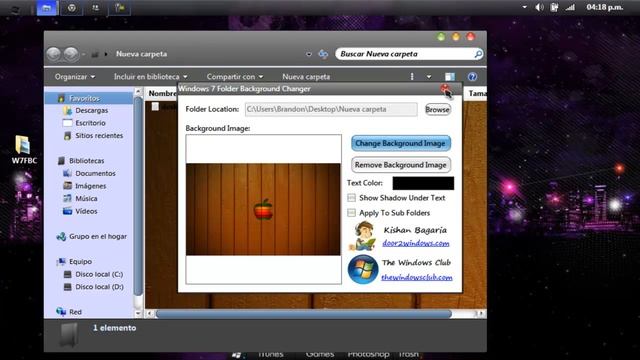This screenshot has height=360, width=640.
Task: Select the Favoritos header
Action: (84, 98)
